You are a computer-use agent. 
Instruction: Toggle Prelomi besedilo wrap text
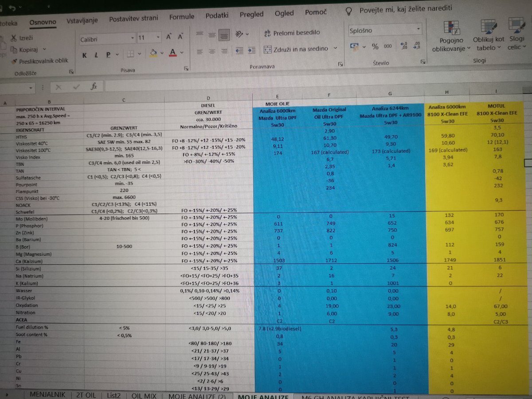pos(292,32)
